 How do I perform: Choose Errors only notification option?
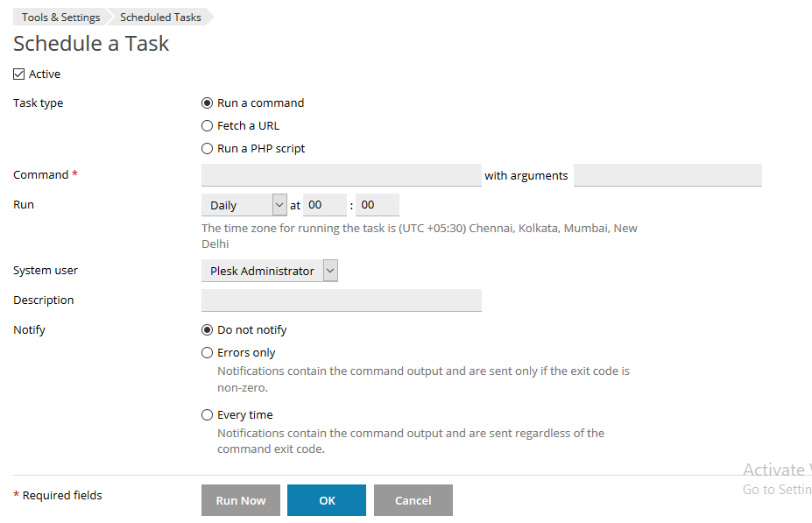click(207, 352)
